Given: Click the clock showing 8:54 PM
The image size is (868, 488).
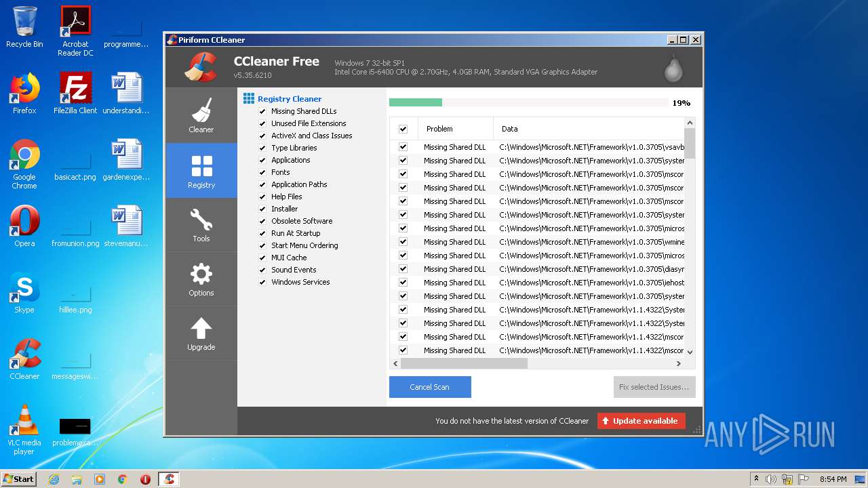Looking at the screenshot, I should coord(833,479).
